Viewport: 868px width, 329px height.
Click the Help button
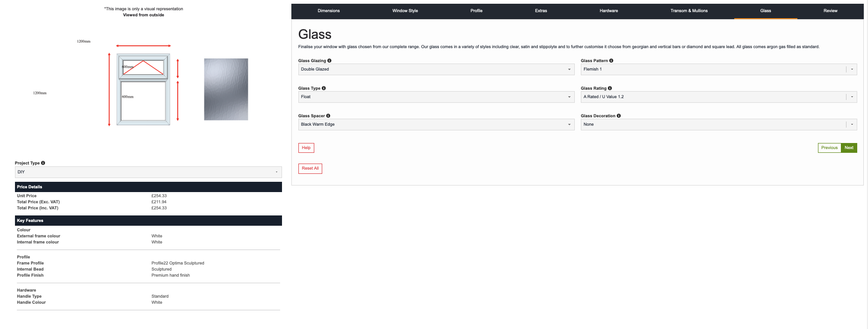pos(306,148)
